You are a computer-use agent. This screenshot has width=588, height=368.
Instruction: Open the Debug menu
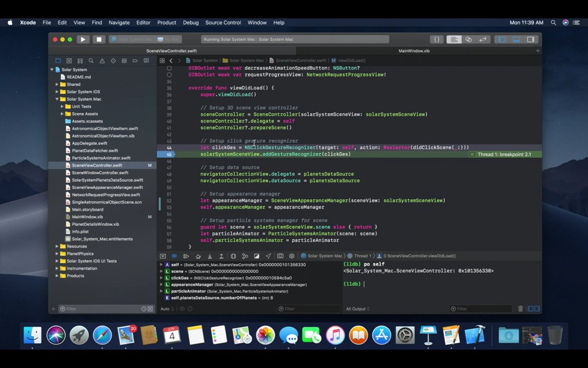[191, 23]
